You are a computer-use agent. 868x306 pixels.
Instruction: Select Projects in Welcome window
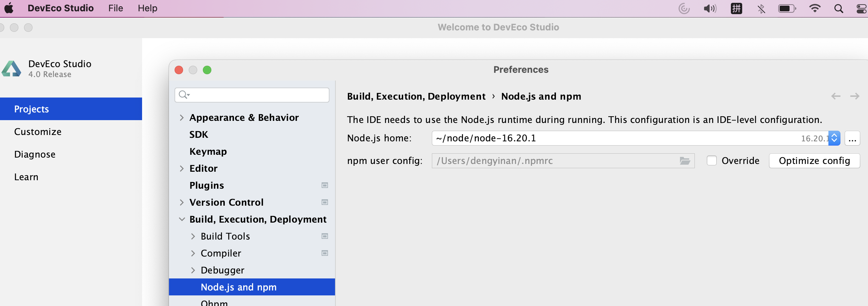coord(71,109)
